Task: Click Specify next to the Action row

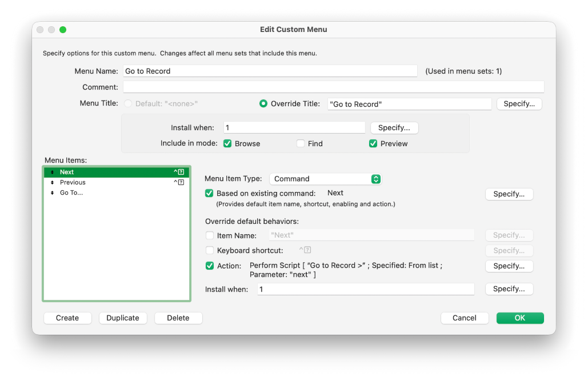Action: pos(509,266)
